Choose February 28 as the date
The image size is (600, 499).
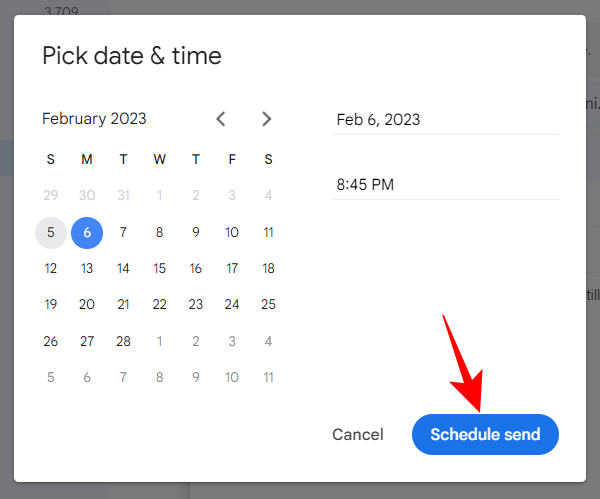[123, 341]
